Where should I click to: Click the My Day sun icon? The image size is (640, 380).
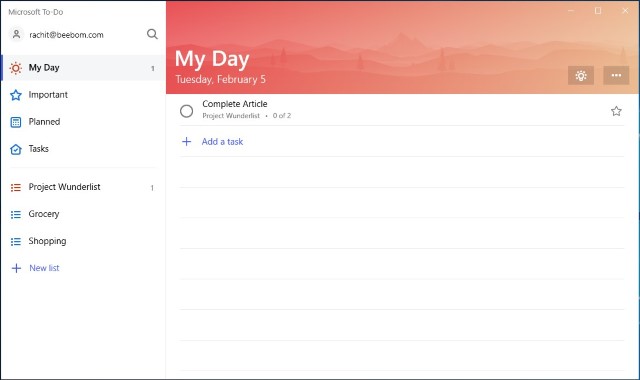click(16, 68)
